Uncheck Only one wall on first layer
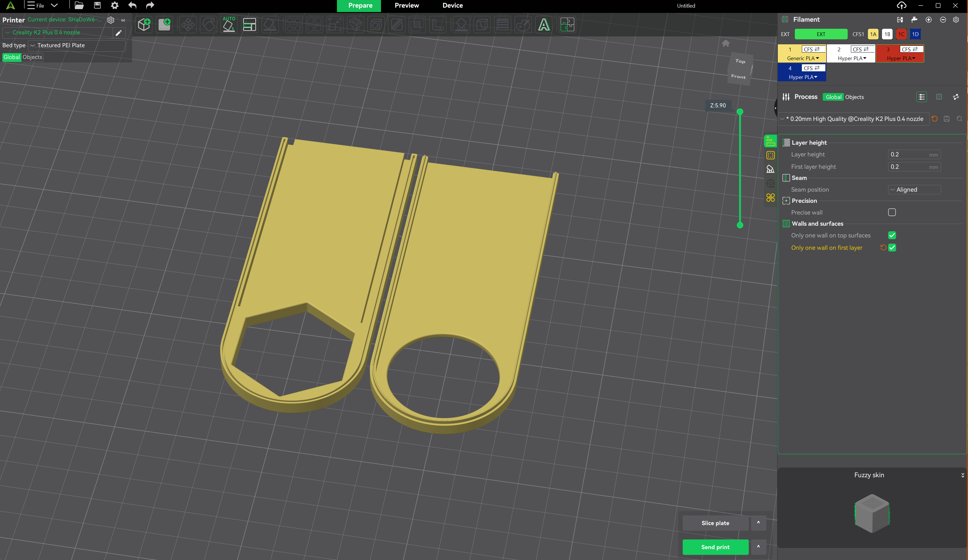The image size is (968, 560). pos(892,248)
